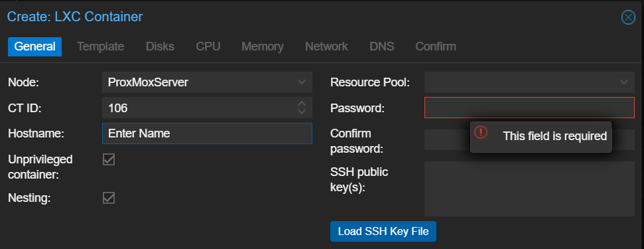Toggle the Nesting checkbox
Viewport: 644px width, 249px height.
109,198
